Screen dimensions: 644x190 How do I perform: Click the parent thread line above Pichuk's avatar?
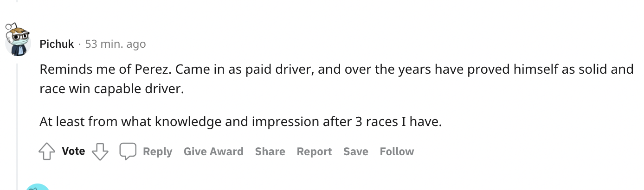tap(18, 1)
